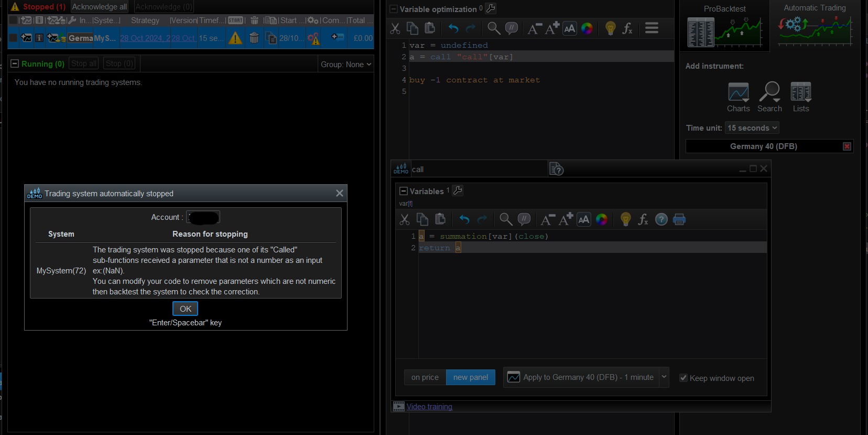Open Charts to add an instrument
Screen dimensions: 868x435
pos(739,97)
